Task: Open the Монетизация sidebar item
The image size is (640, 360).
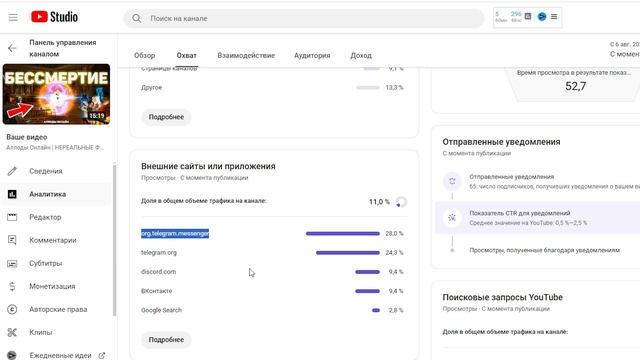Action: coord(56,286)
